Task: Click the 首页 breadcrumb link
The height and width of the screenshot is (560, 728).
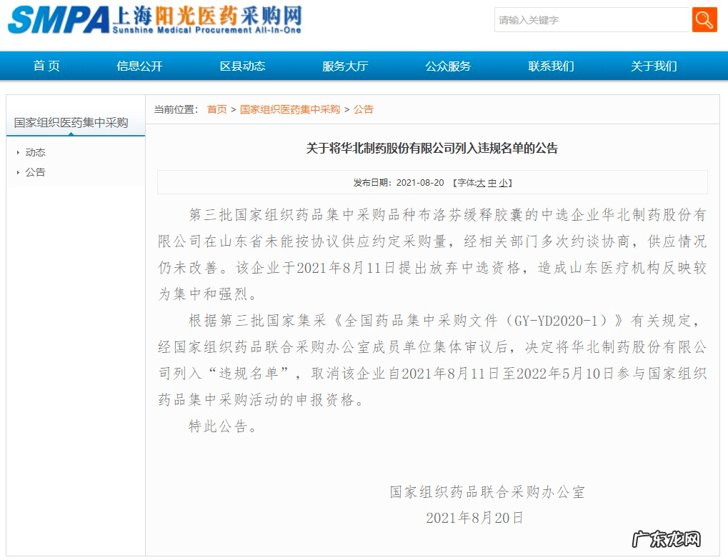Action: [216, 109]
